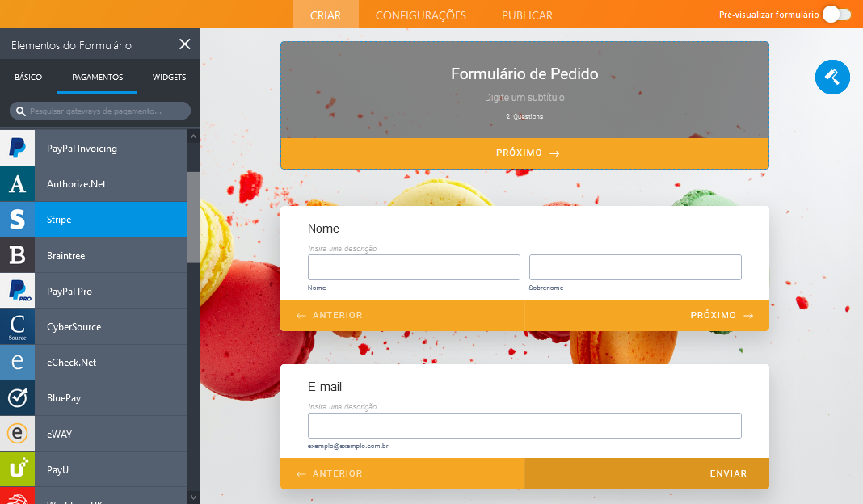Close the Elementos do Formulário panel
Viewport: 863px width, 504px height.
coord(185,44)
